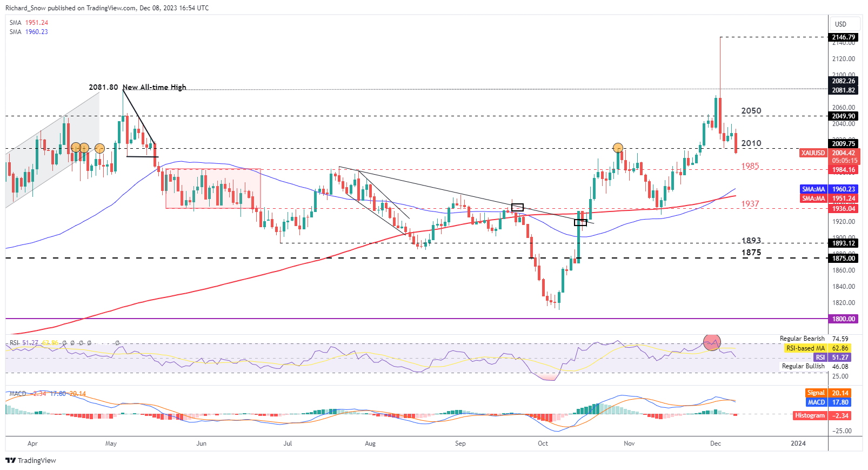Click the Sep label on time axis

(x=460, y=443)
